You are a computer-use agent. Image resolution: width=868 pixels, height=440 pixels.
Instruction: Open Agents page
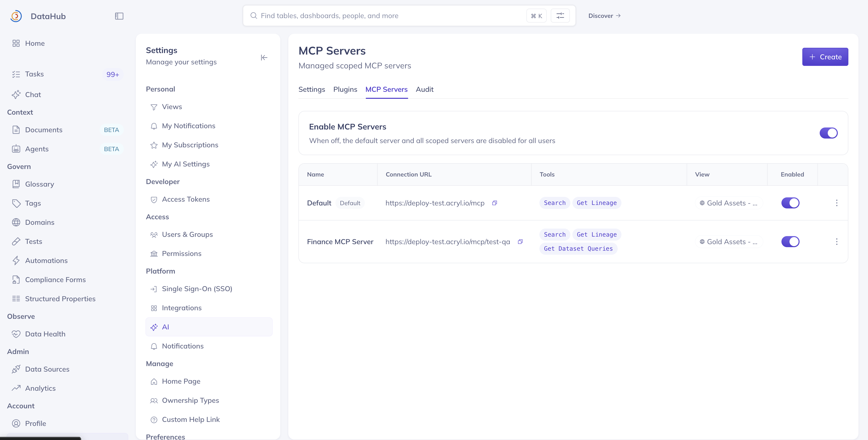click(67, 149)
